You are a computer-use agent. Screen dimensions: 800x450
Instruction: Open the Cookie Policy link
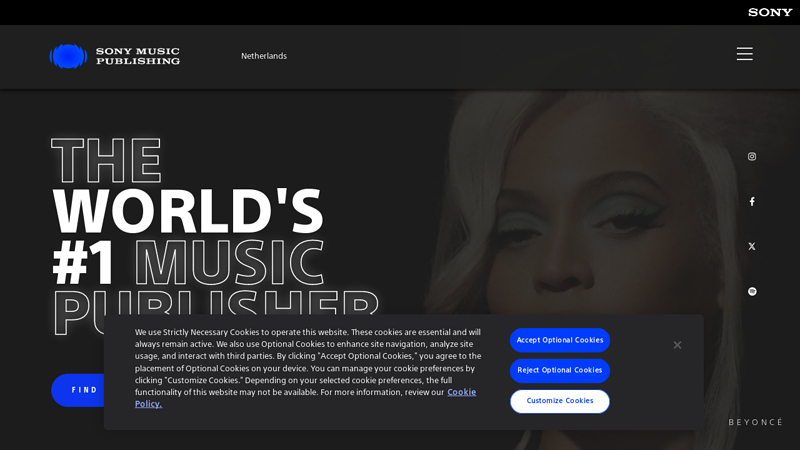462,392
